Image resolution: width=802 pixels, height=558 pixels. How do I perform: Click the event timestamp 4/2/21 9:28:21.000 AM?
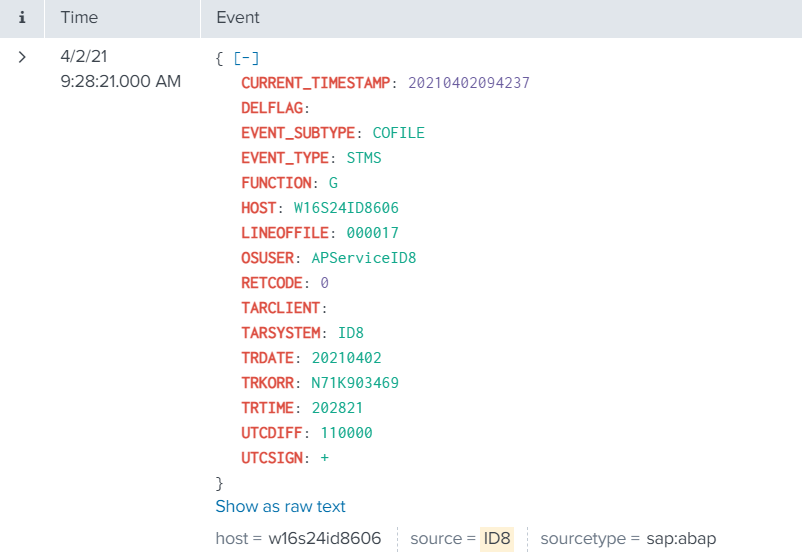point(120,70)
